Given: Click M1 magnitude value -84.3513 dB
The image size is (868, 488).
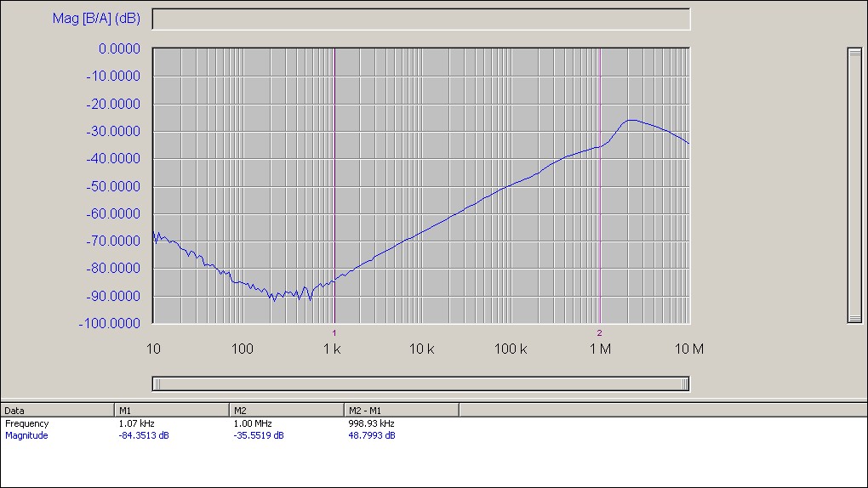Looking at the screenshot, I should [144, 435].
